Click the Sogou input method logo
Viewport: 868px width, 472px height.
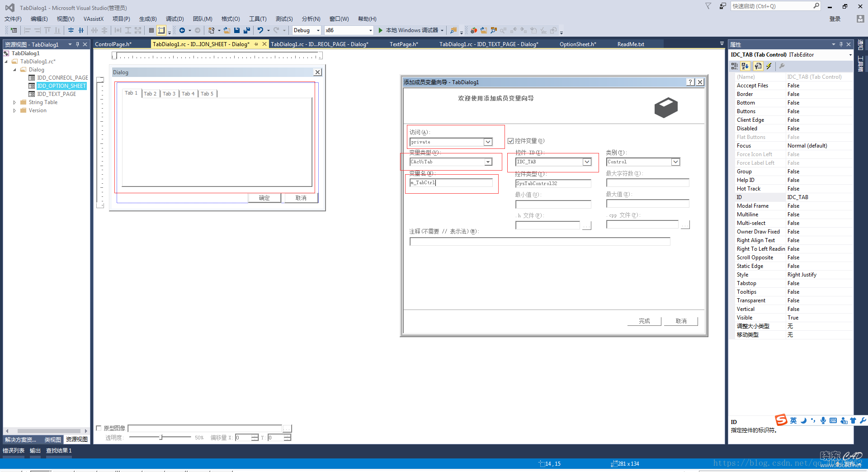[x=781, y=420]
